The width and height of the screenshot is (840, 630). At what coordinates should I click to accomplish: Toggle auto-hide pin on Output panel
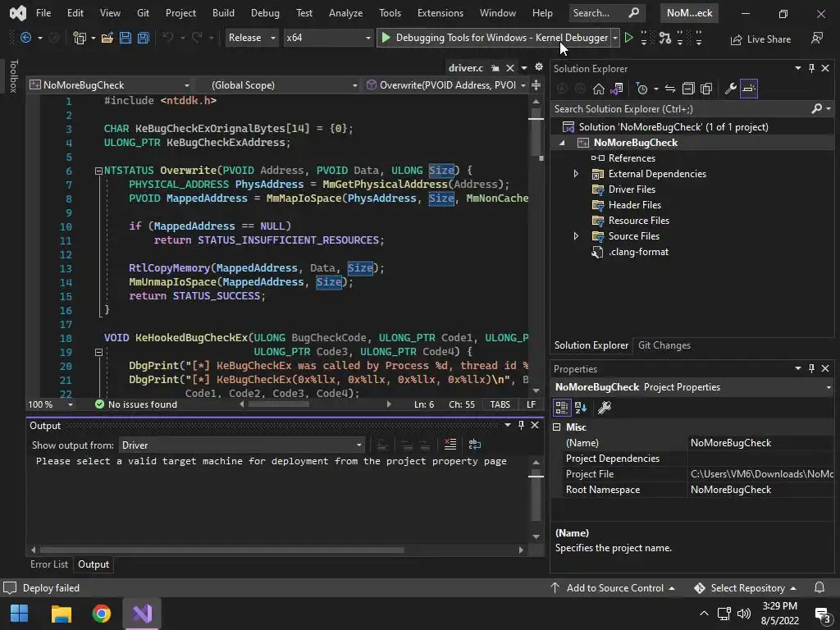(x=521, y=425)
